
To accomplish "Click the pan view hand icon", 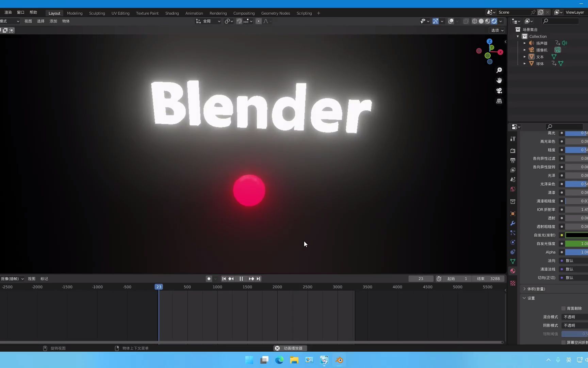I will pyautogui.click(x=499, y=80).
